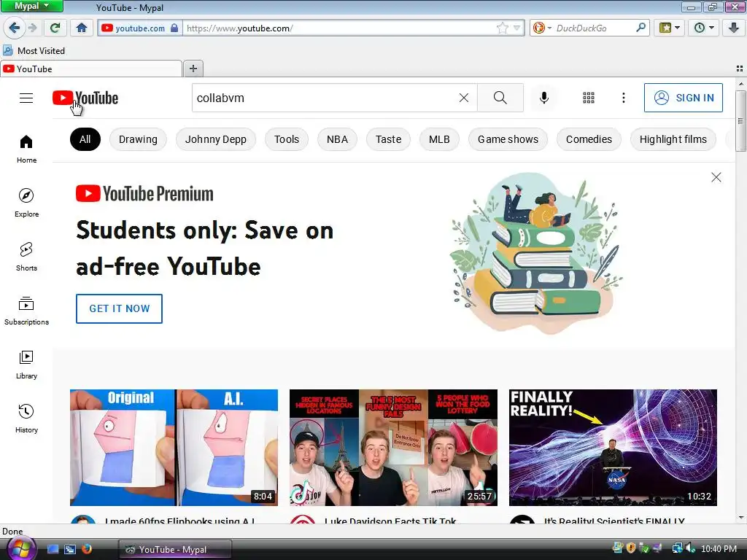Open the Luke Davidson Tik Tok video thumbnail
The height and width of the screenshot is (560, 747).
[393, 448]
